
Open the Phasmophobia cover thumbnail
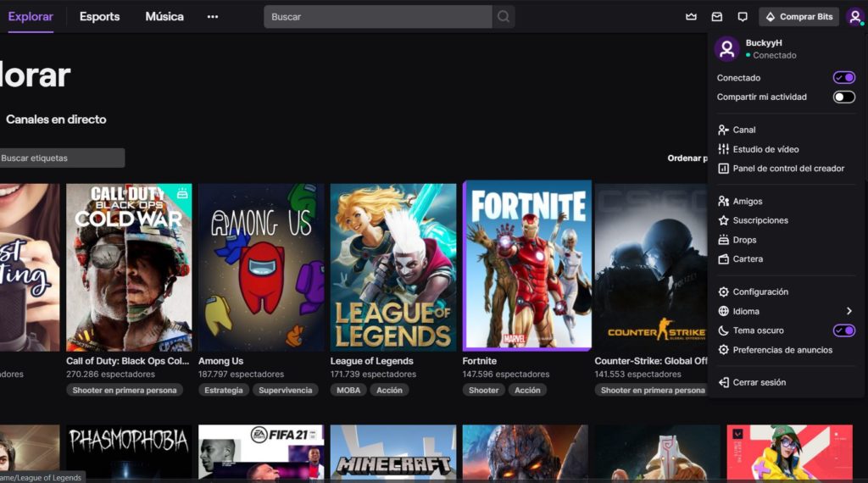point(129,452)
